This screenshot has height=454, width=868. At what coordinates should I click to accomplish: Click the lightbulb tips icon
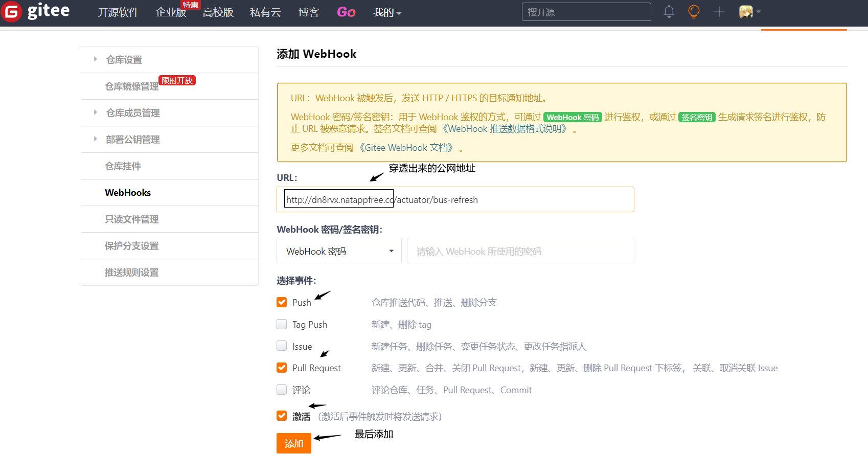point(694,12)
